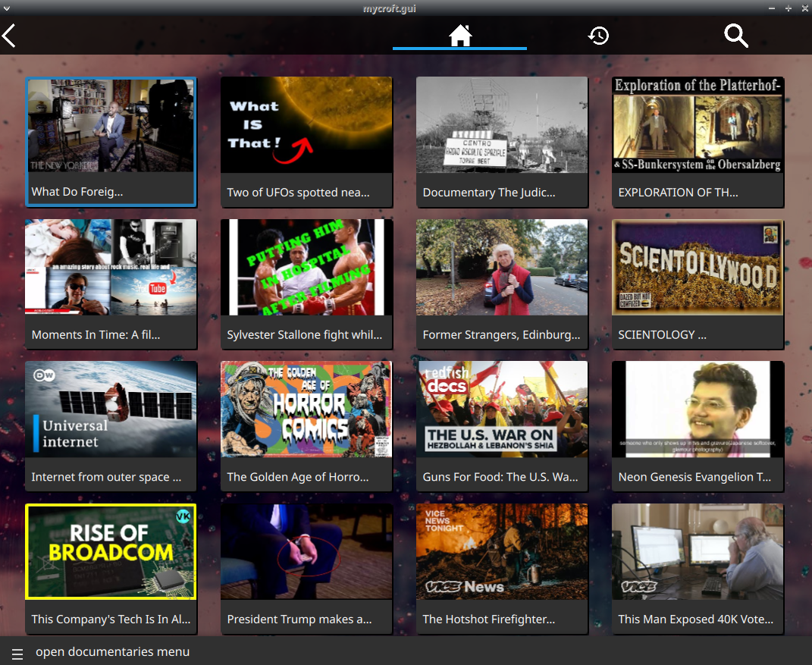Click 'Sylvester Stallone fight whil...' title text
Screen dimensions: 812x665
(305, 335)
